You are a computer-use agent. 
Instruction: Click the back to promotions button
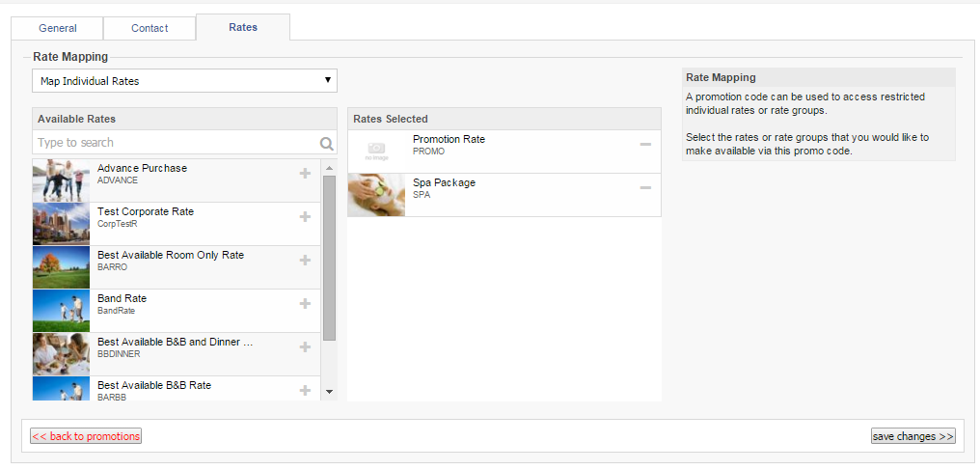[x=86, y=436]
